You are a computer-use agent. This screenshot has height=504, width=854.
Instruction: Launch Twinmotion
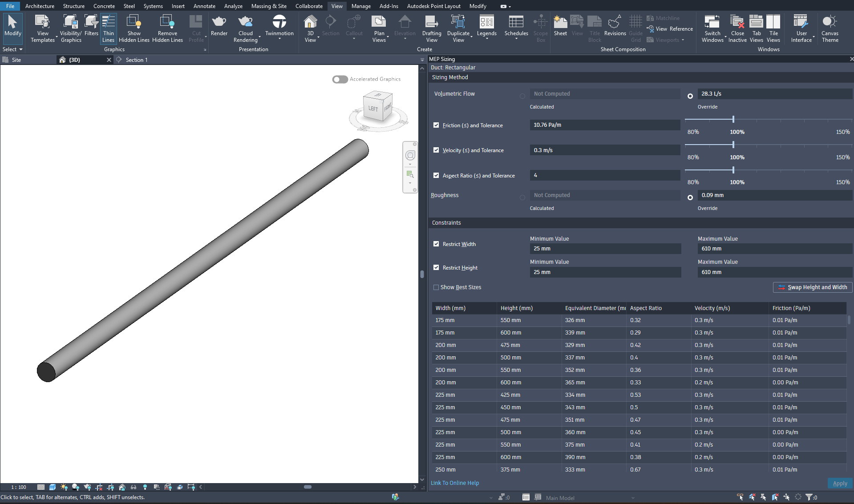279,26
